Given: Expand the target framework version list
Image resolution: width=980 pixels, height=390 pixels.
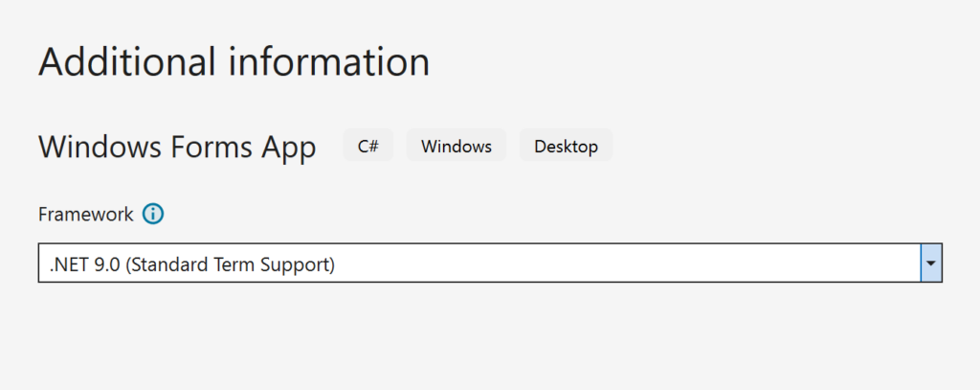Looking at the screenshot, I should coord(931,263).
